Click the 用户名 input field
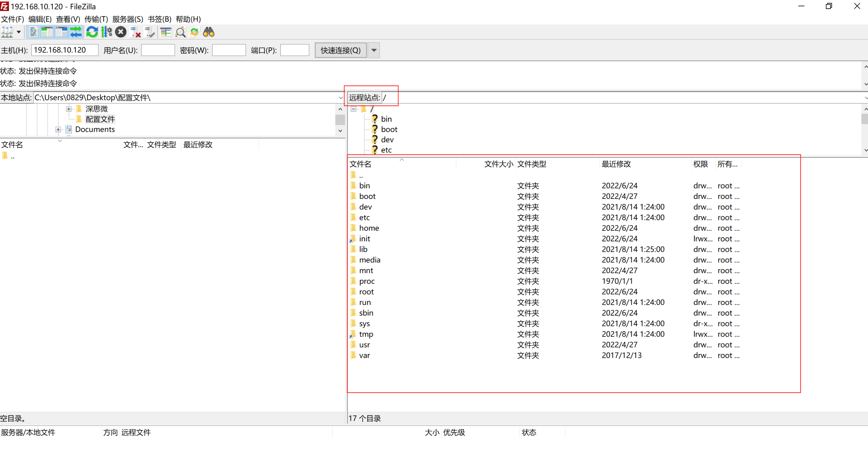This screenshot has height=468, width=868. tap(158, 50)
